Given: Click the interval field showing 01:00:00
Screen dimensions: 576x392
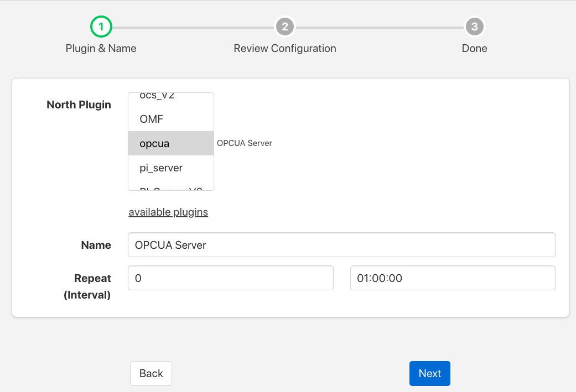Looking at the screenshot, I should click(x=452, y=278).
